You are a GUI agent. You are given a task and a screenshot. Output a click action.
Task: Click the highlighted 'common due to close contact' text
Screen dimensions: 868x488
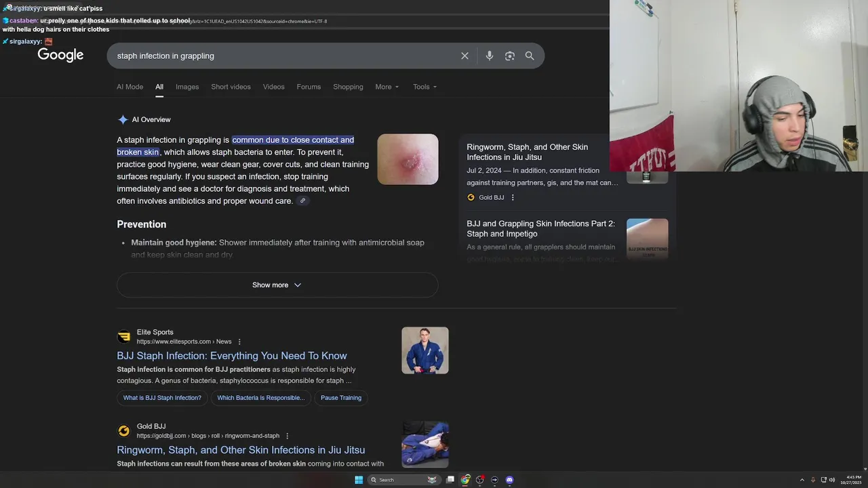pyautogui.click(x=293, y=140)
